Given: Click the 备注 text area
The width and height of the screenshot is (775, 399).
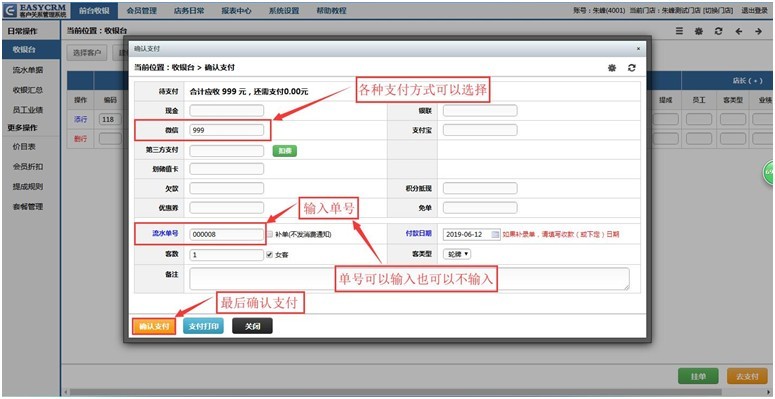Looking at the screenshot, I should pos(410,279).
